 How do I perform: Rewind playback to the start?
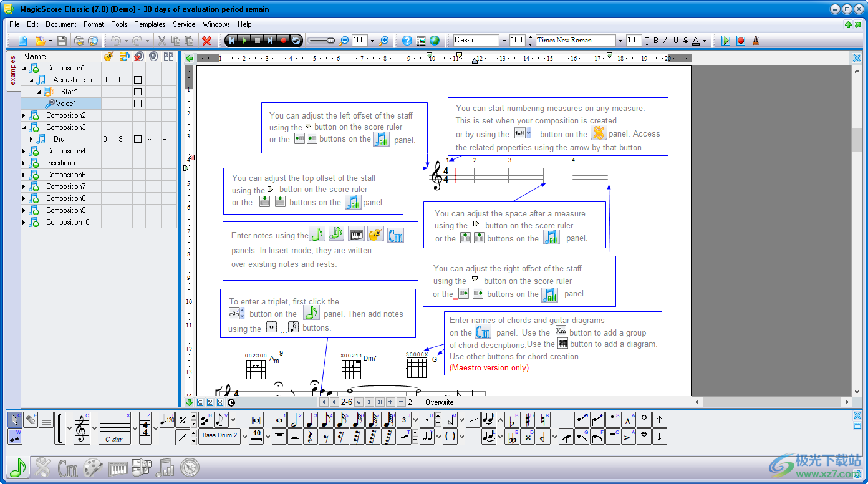tap(231, 41)
